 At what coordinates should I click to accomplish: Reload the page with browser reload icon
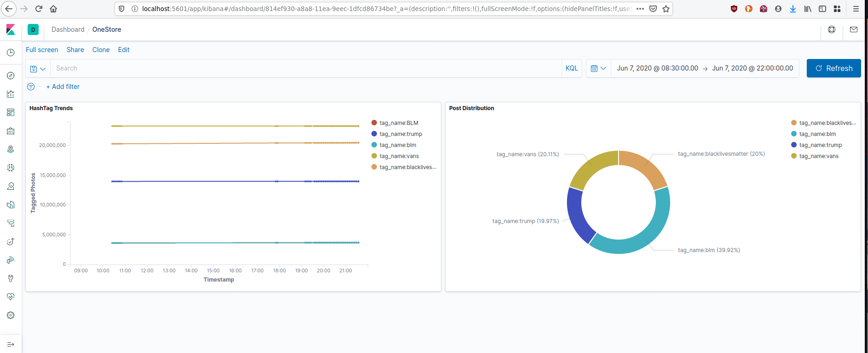click(x=39, y=9)
